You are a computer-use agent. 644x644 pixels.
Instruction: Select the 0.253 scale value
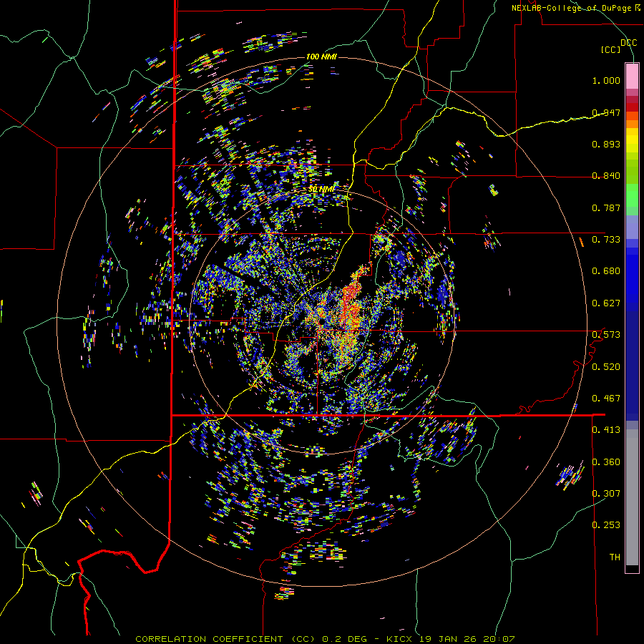coord(606,525)
